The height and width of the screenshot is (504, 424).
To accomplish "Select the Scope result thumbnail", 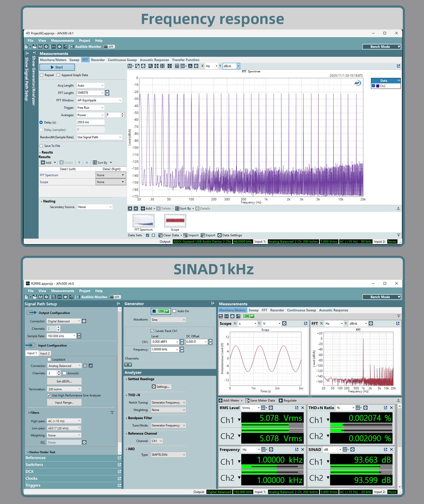I will pos(175,221).
